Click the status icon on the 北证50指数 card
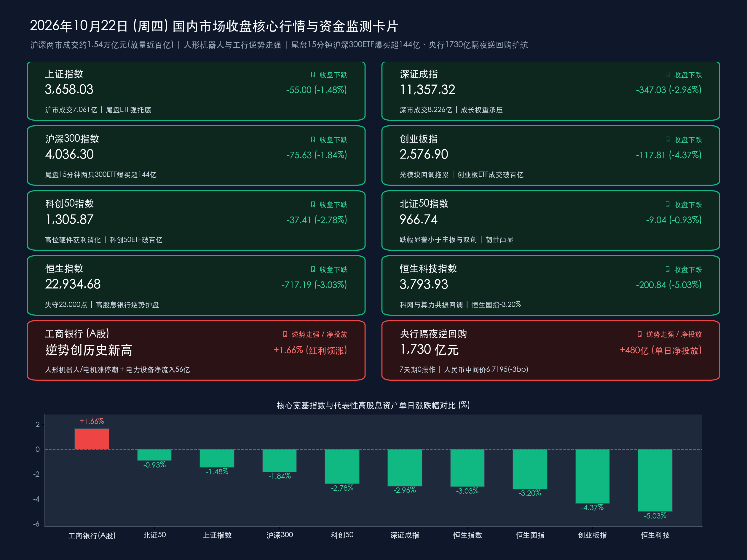 pyautogui.click(x=667, y=204)
